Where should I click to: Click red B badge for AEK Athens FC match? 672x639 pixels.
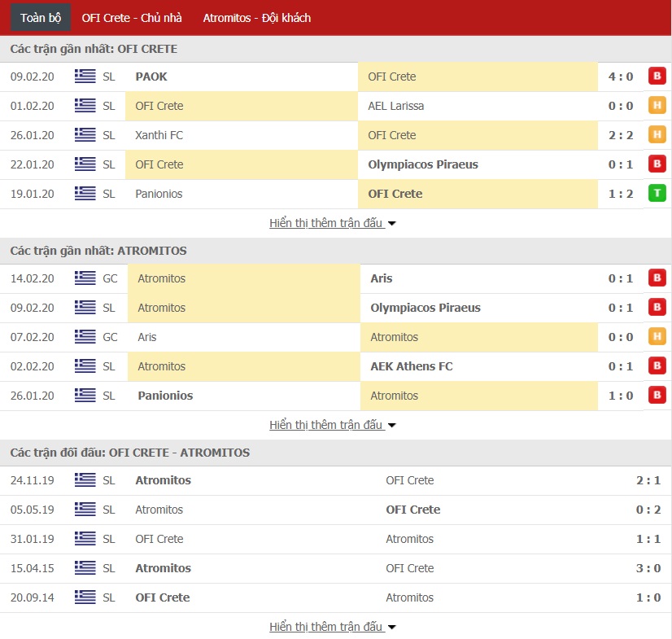[657, 365]
